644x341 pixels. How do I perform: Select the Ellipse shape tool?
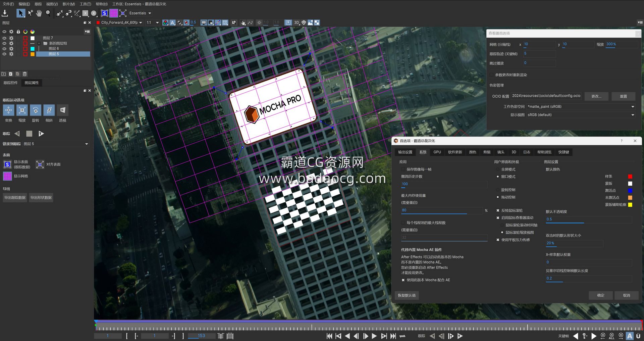pyautogui.click(x=94, y=13)
